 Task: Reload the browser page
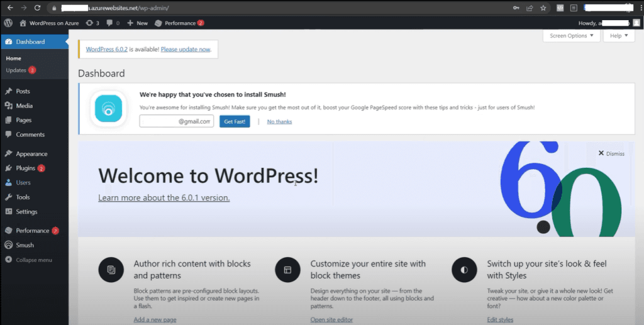pyautogui.click(x=37, y=8)
